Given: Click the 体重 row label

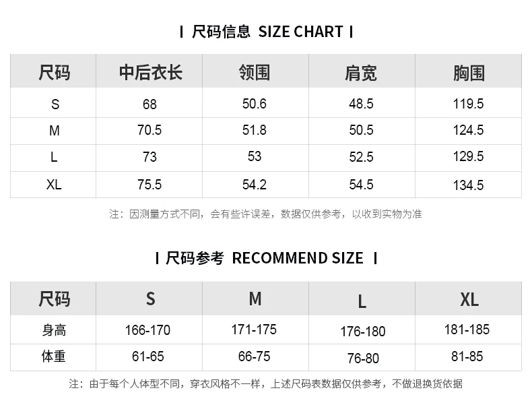Looking at the screenshot, I should pyautogui.click(x=54, y=356).
